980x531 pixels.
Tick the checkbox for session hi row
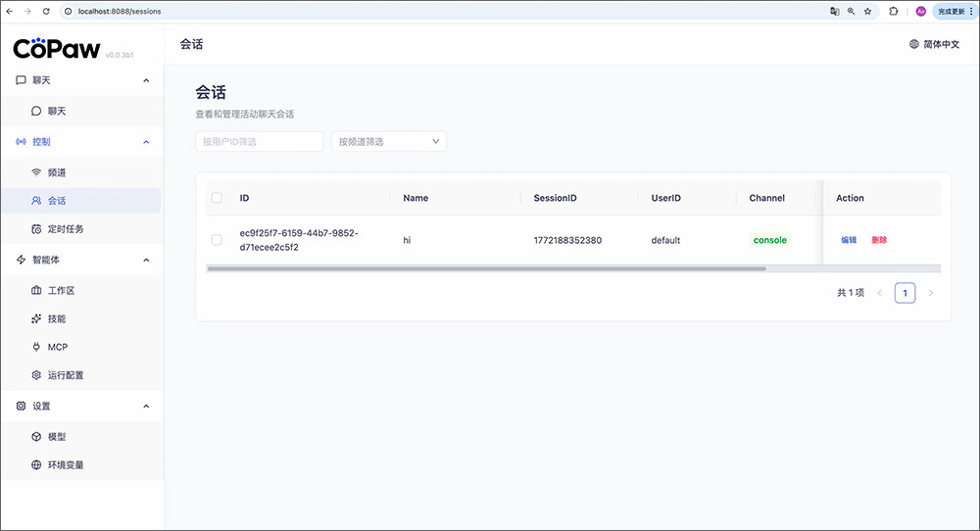point(217,240)
